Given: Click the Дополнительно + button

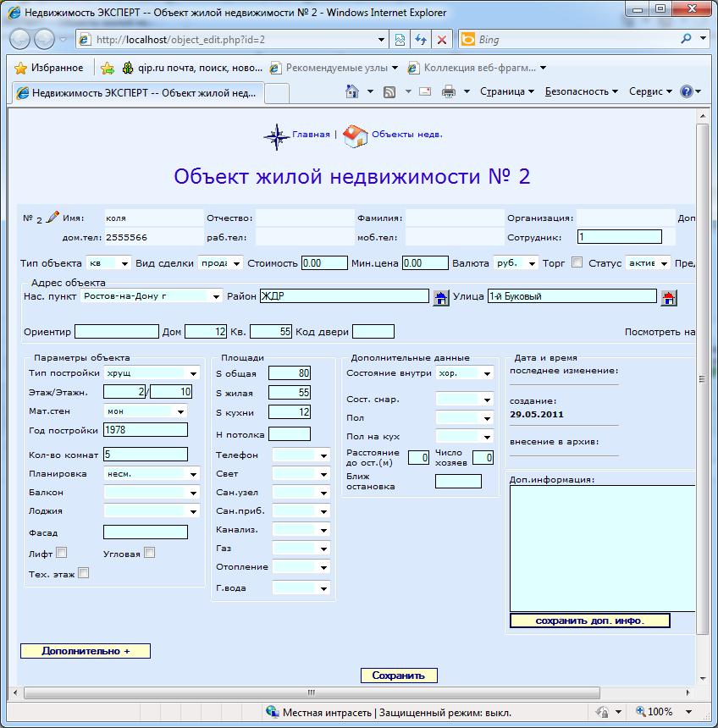Looking at the screenshot, I should (86, 651).
